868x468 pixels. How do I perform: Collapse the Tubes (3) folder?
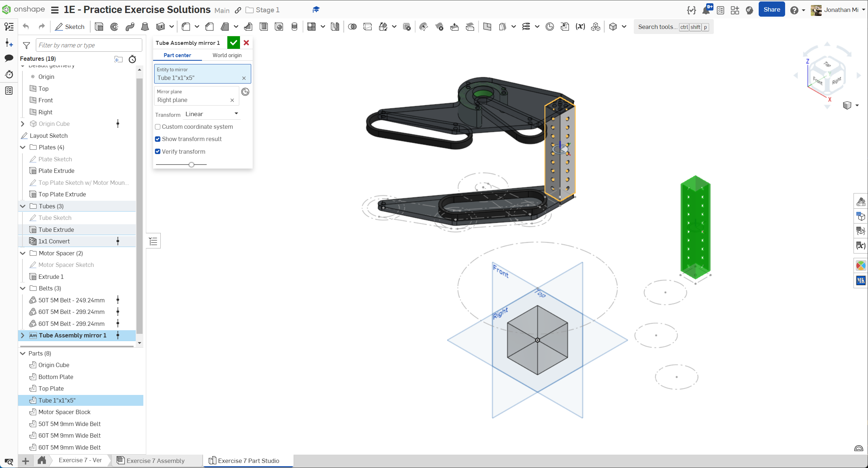coord(23,206)
